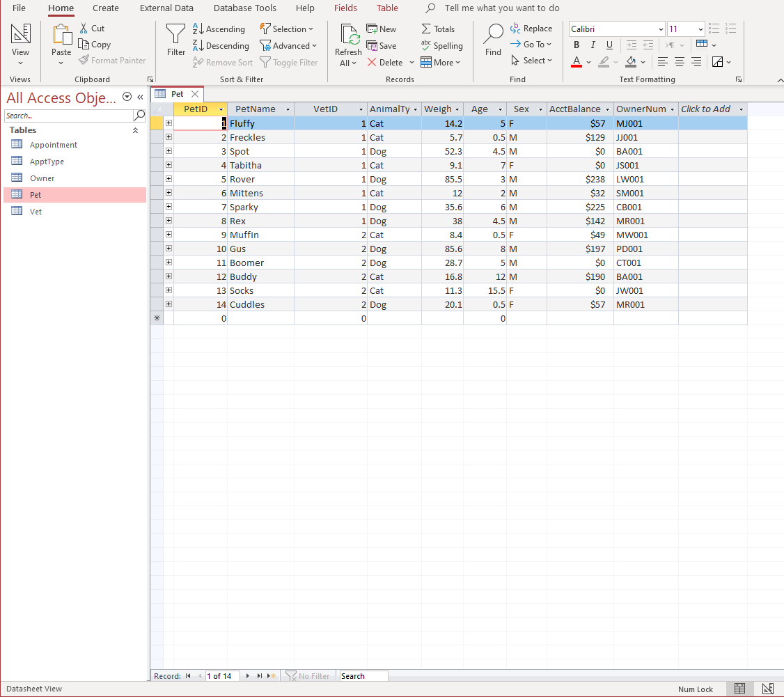Image resolution: width=784 pixels, height=697 pixels.
Task: Click the Replace tool
Action: pyautogui.click(x=532, y=28)
